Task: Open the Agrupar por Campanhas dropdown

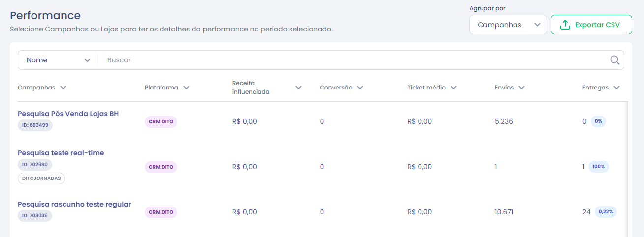Action: click(508, 25)
